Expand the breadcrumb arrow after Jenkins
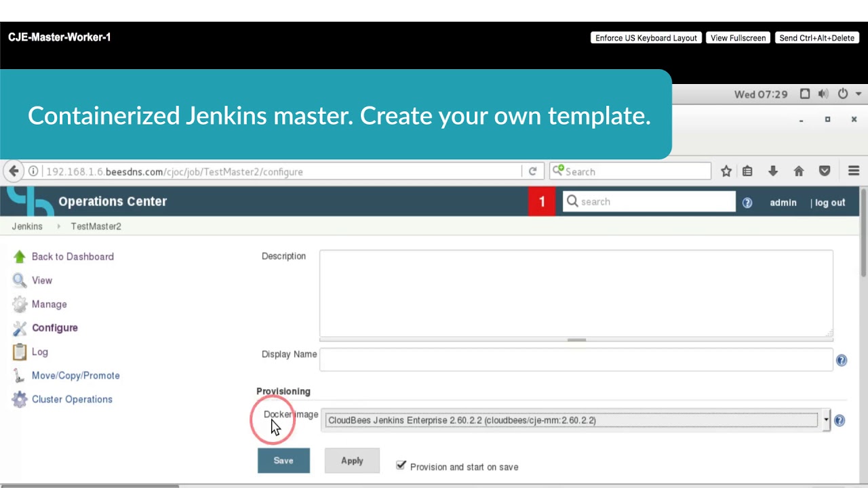This screenshot has height=488, width=868. click(58, 226)
